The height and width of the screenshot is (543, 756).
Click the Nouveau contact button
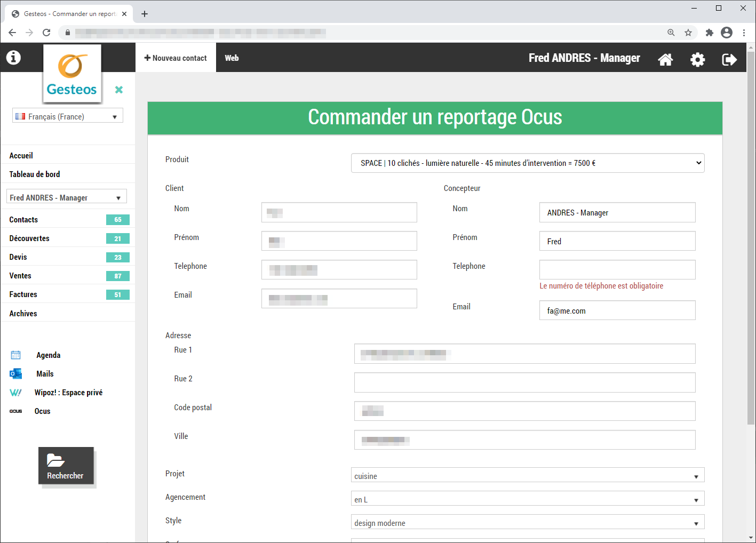coord(176,58)
